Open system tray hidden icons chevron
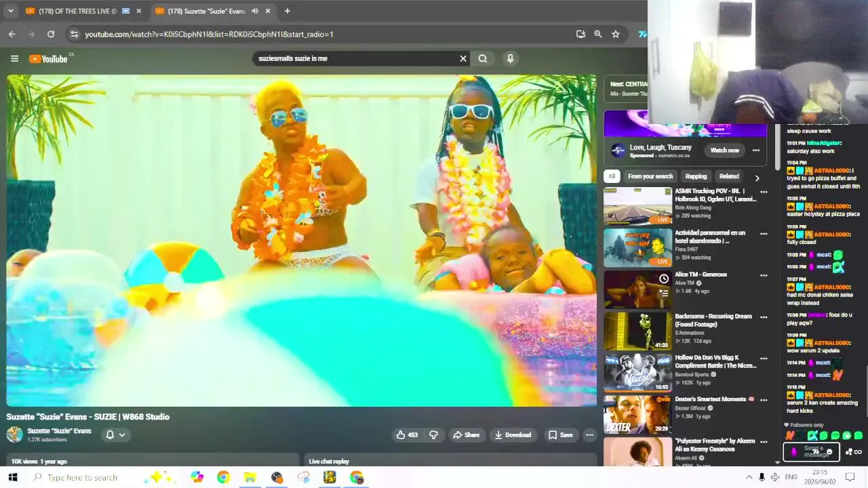 click(x=749, y=477)
